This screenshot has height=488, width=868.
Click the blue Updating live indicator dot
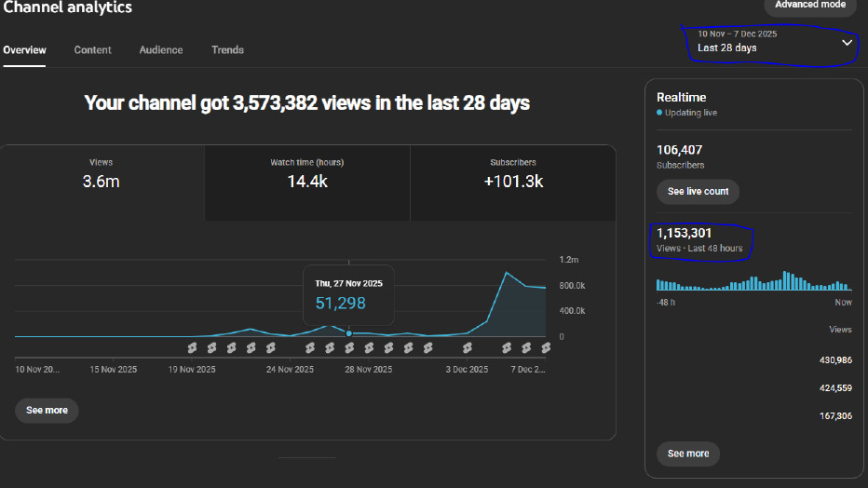point(659,113)
